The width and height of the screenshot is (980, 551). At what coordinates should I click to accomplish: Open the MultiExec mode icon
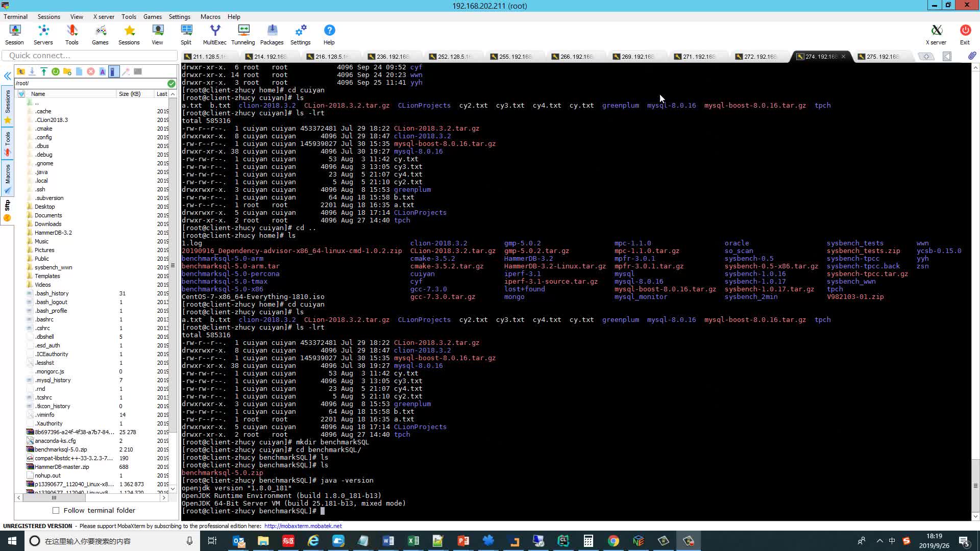pyautogui.click(x=214, y=35)
